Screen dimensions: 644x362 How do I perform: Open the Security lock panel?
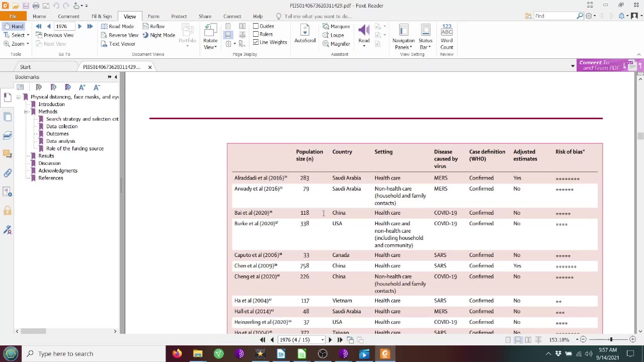[7, 211]
